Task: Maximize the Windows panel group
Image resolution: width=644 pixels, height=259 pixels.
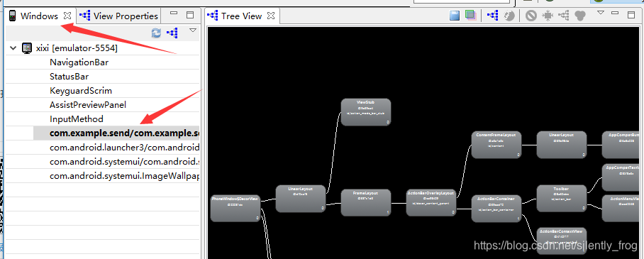Action: (190, 15)
